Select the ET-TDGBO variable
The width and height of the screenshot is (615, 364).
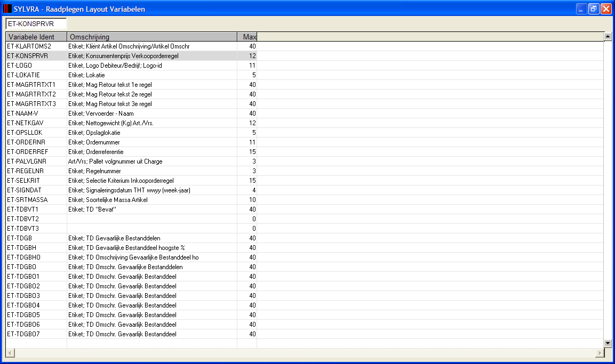point(21,267)
